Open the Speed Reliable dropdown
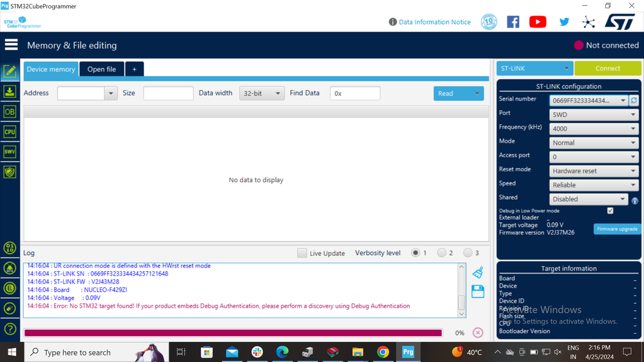 594,185
